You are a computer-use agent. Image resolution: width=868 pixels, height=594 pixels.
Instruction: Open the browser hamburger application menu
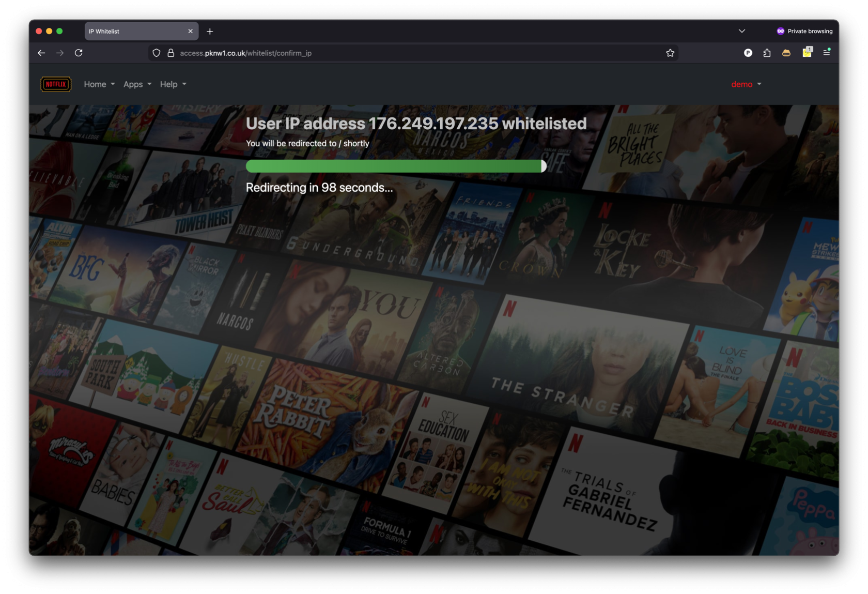pos(827,52)
